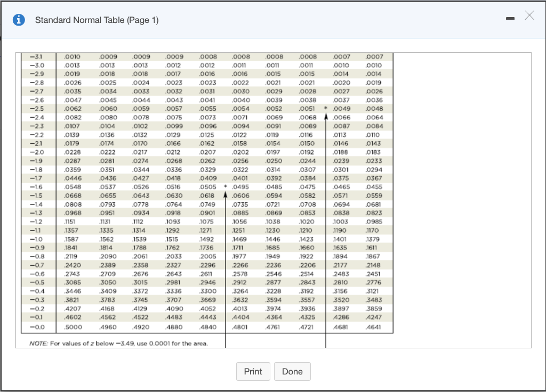This screenshot has height=392, width=546.
Task: Click the starred .0495 value
Action: [240, 187]
